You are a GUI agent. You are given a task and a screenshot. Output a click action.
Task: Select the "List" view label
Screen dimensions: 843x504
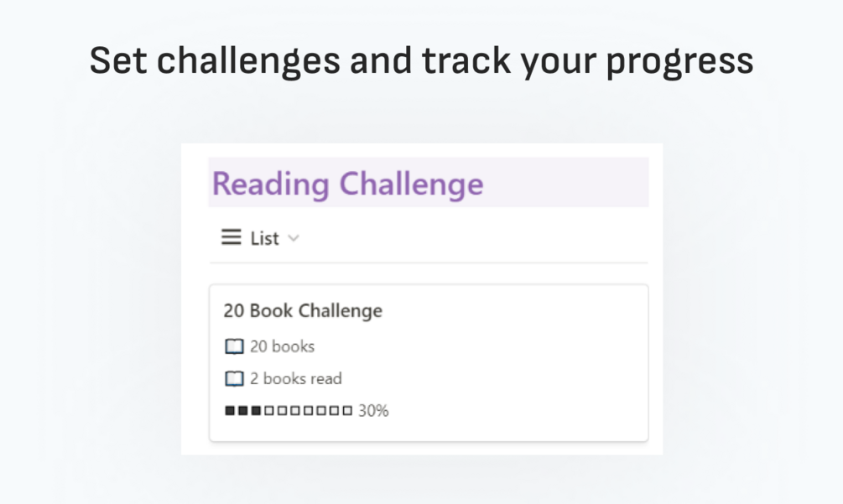pyautogui.click(x=264, y=238)
